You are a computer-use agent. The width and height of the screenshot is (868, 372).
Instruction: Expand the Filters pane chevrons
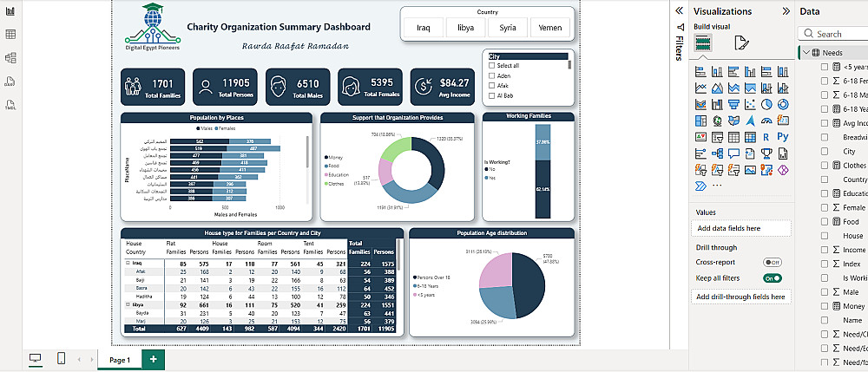coord(680,11)
